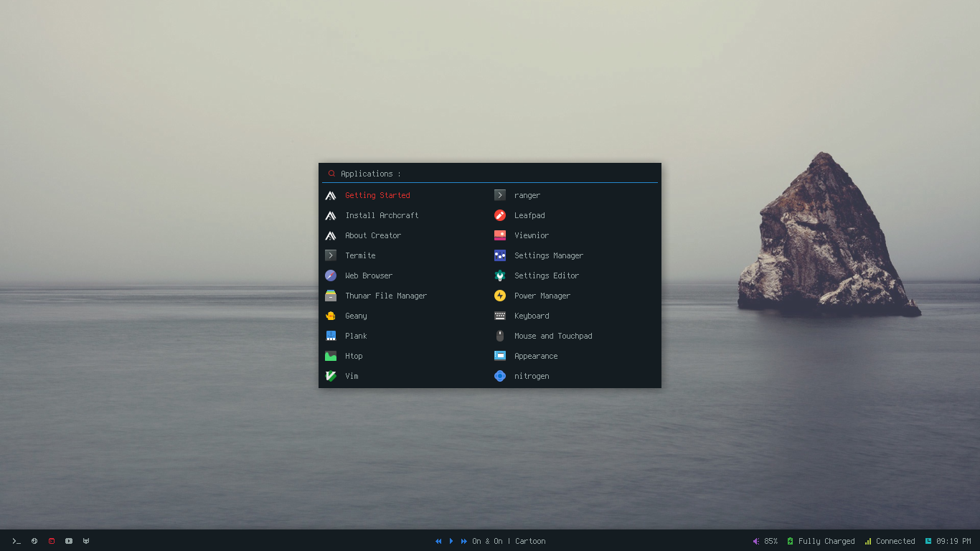Image resolution: width=980 pixels, height=551 pixels.
Task: Focus the Applications search field
Action: (x=490, y=174)
